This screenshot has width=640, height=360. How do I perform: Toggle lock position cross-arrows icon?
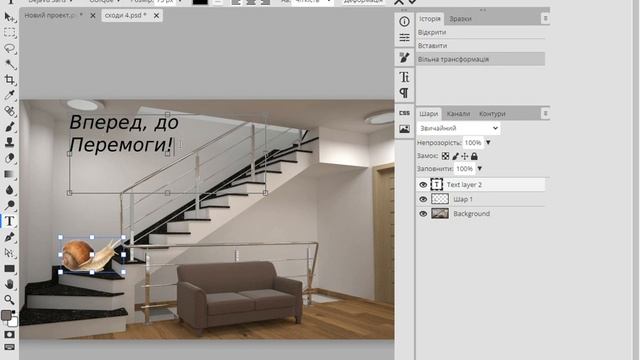(x=464, y=156)
